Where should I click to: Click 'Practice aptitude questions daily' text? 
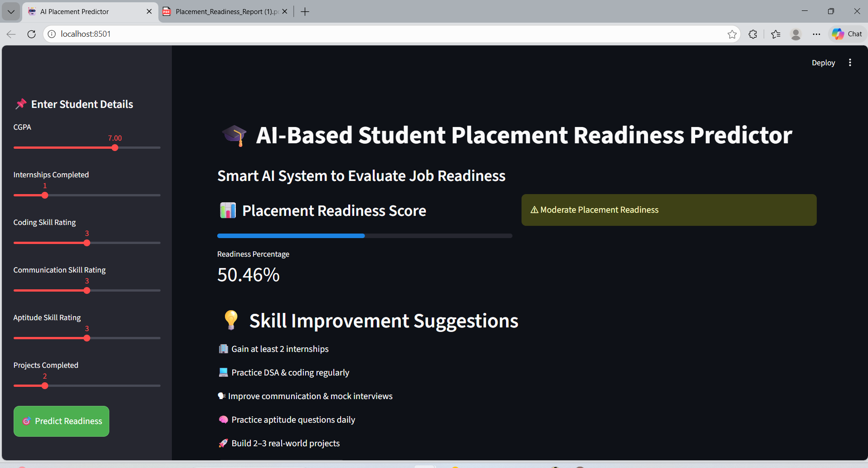tap(293, 419)
